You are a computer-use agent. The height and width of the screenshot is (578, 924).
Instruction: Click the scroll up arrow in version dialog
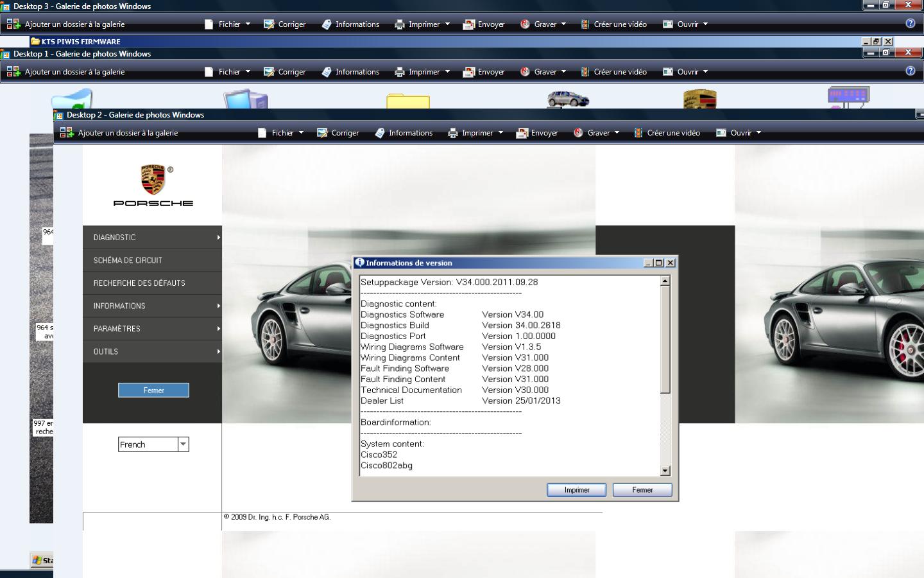[665, 281]
